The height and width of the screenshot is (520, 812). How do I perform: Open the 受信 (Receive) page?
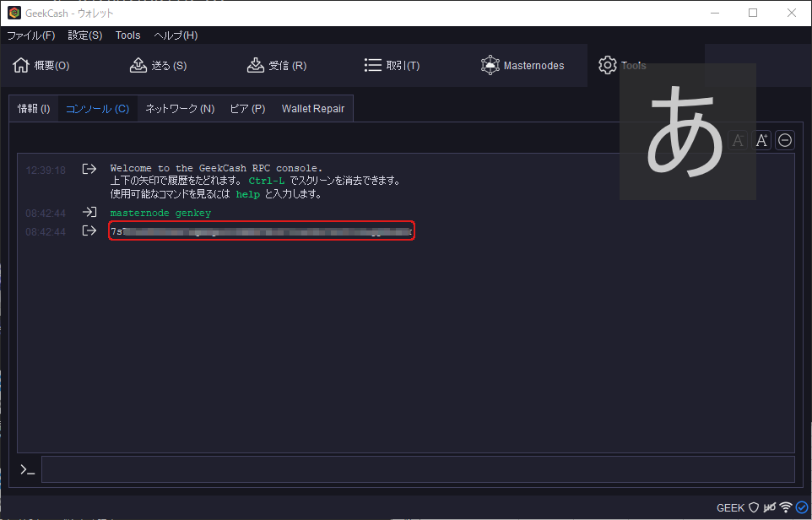point(276,66)
